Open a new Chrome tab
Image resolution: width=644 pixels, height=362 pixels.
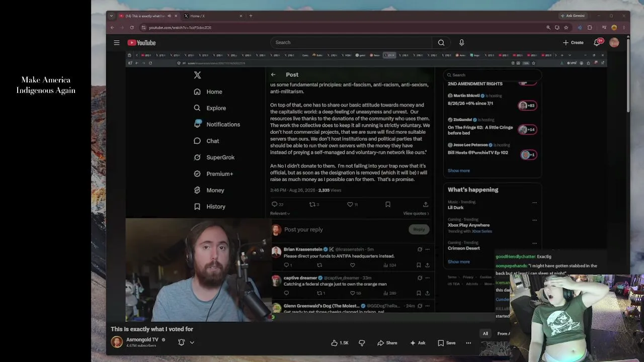point(251,16)
